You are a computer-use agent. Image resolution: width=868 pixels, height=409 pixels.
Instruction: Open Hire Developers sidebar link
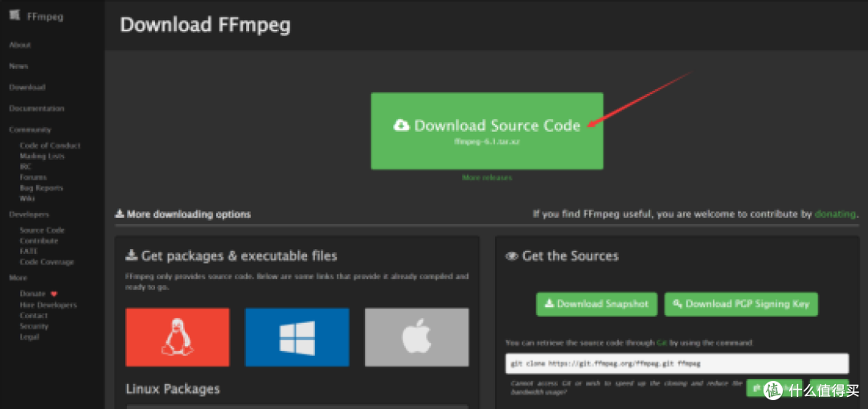pos(48,305)
